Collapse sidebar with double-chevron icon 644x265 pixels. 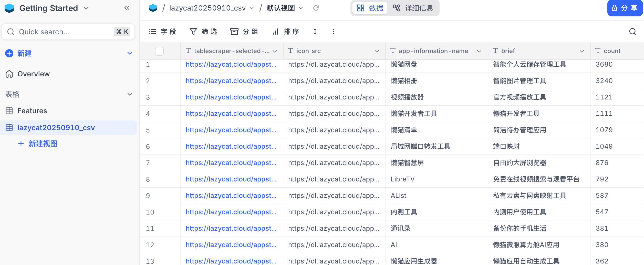coord(127,8)
